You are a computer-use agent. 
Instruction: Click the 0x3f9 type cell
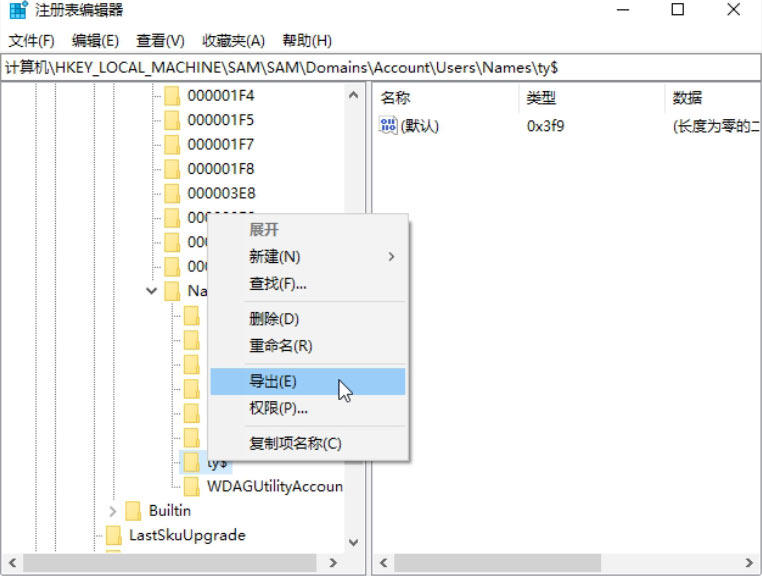click(x=545, y=126)
